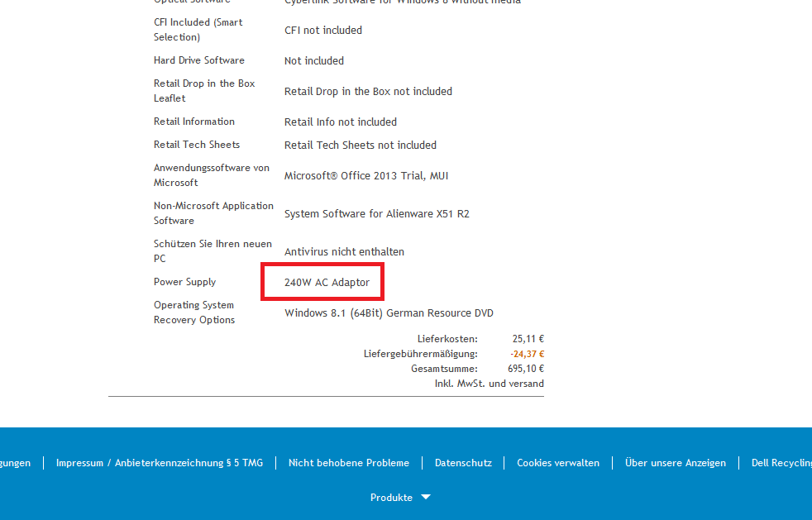812x520 pixels.
Task: Open the Datenschutz footer link
Action: pos(463,463)
